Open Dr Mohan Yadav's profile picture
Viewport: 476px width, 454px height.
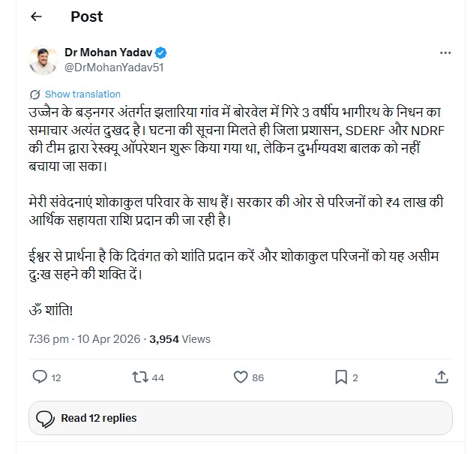pyautogui.click(x=44, y=61)
